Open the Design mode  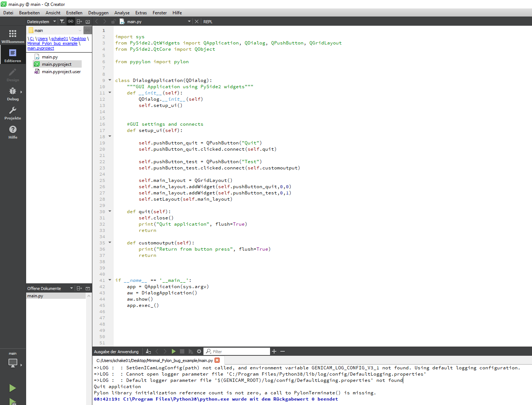pos(13,75)
